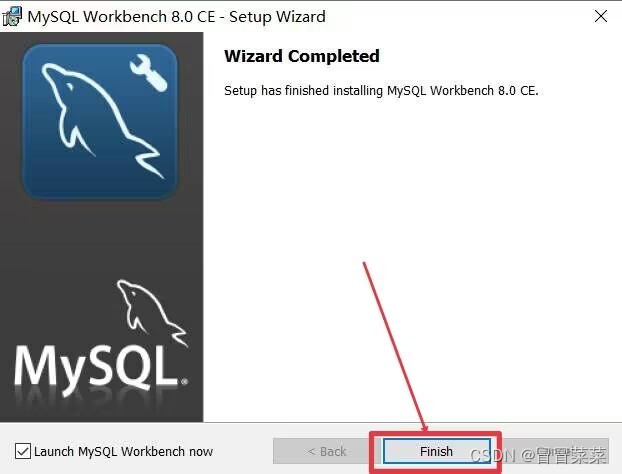The height and width of the screenshot is (474, 622).
Task: Click the red highlight box around Finish
Action: pyautogui.click(x=436, y=452)
